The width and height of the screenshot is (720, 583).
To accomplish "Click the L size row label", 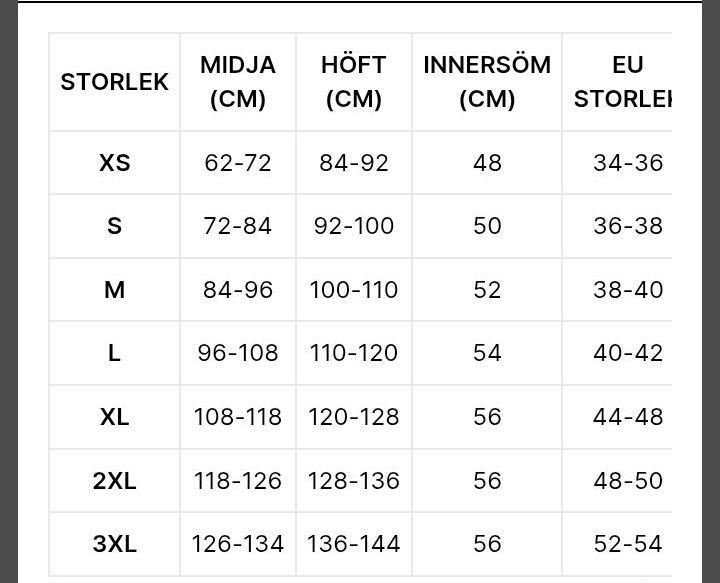I will (x=114, y=353).
